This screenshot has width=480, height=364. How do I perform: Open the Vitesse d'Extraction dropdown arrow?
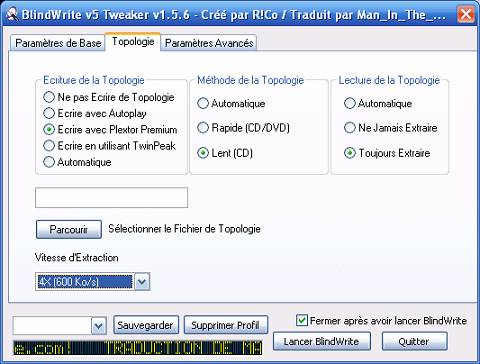142,282
